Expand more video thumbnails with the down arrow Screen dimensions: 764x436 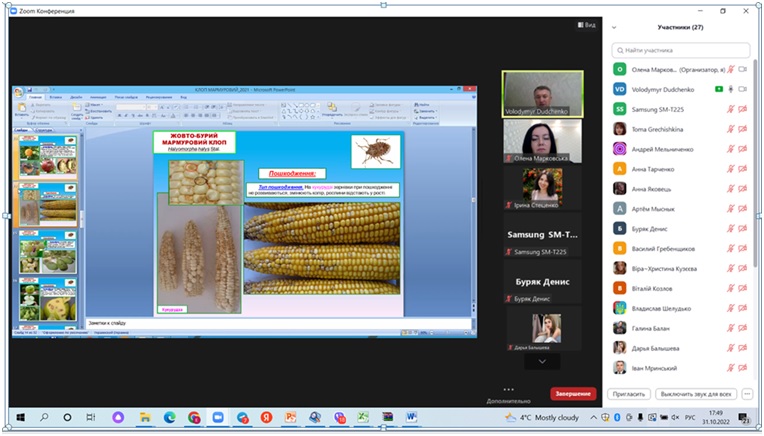coord(542,361)
